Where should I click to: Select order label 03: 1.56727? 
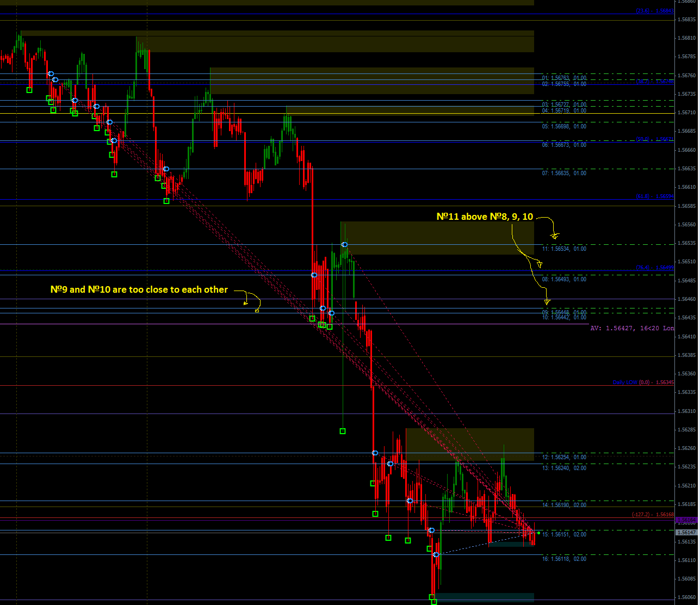click(x=564, y=104)
